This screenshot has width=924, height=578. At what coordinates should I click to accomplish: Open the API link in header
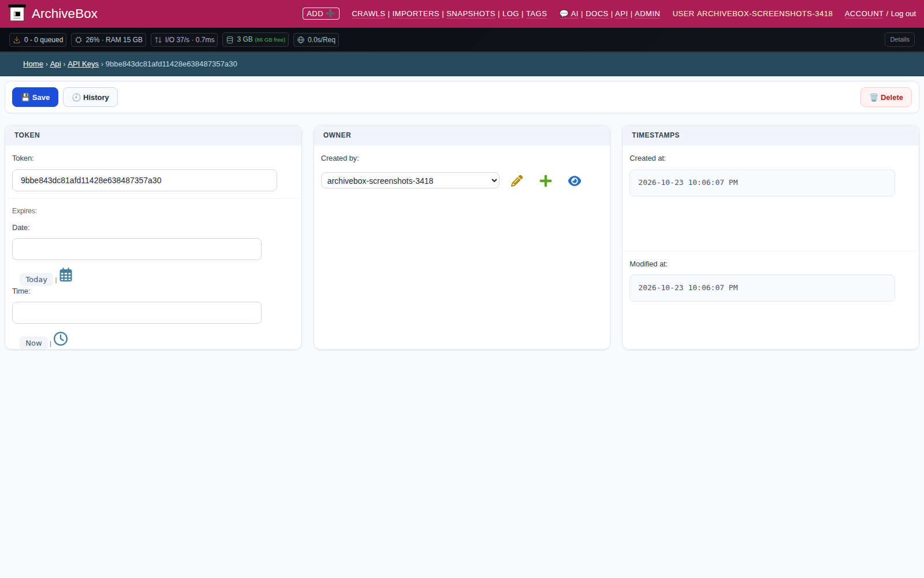tap(621, 13)
